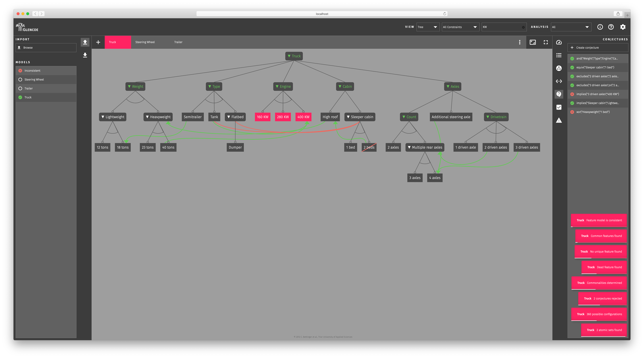Toggle the Truck model visibility
Image resolution: width=644 pixels, height=358 pixels.
pos(21,97)
